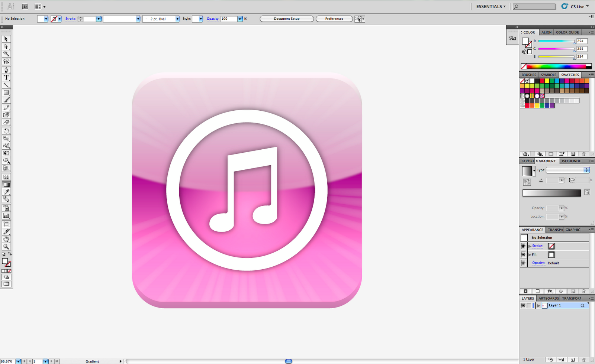Image resolution: width=595 pixels, height=364 pixels.
Task: Select the Gradient tool in toolbox
Action: [6, 184]
